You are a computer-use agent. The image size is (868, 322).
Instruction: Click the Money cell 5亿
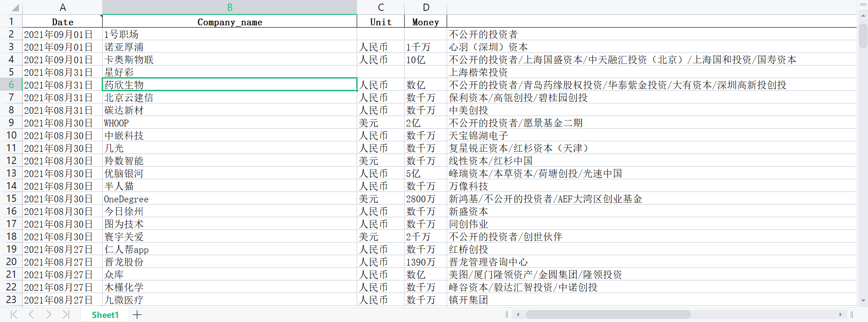click(426, 173)
